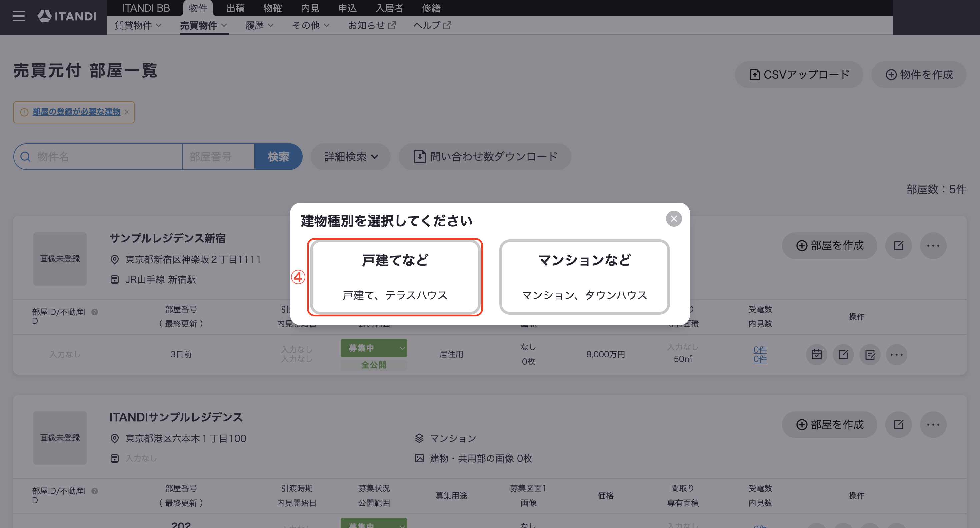The height and width of the screenshot is (528, 980).
Task: Click the ITANDIサンプルレジデンス building name
Action: (176, 417)
